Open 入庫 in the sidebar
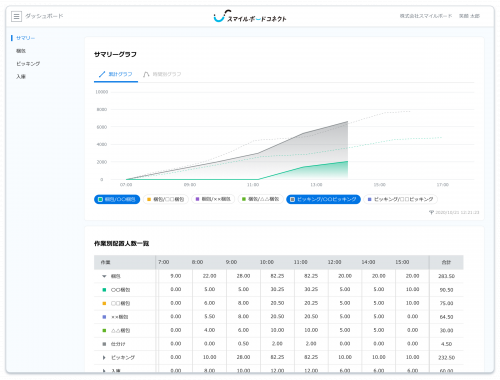 pos(21,77)
